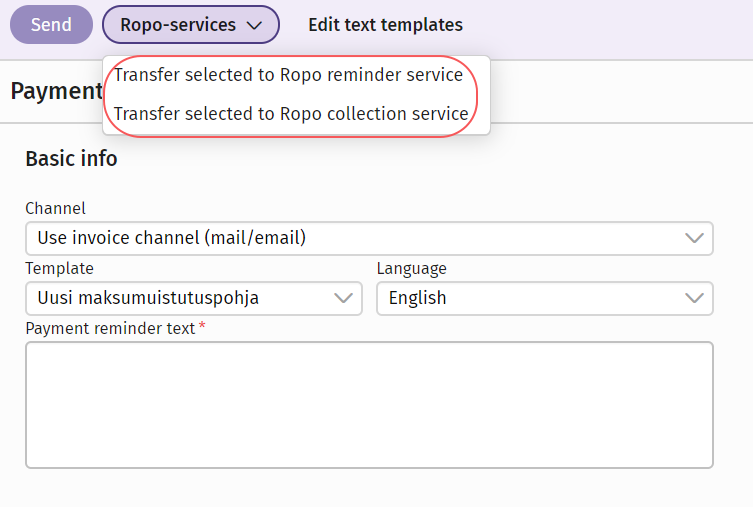Image resolution: width=753 pixels, height=507 pixels.
Task: Choose Transfer selected to Ropo reminder service
Action: coord(288,75)
